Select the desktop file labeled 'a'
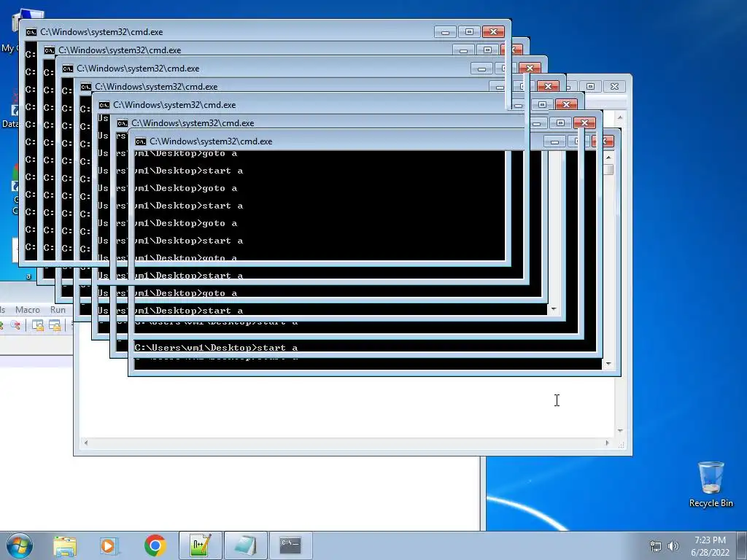 pyautogui.click(x=28, y=276)
